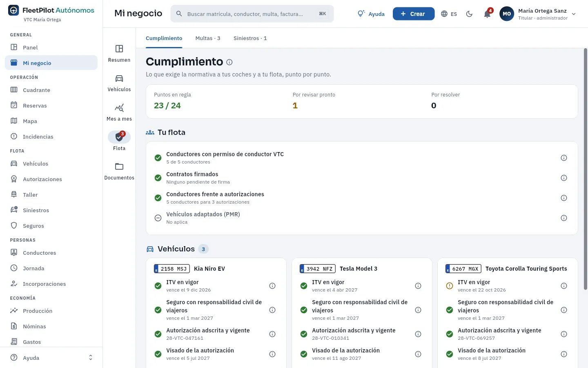Show info next to the Cumplimiento heading

pyautogui.click(x=229, y=62)
